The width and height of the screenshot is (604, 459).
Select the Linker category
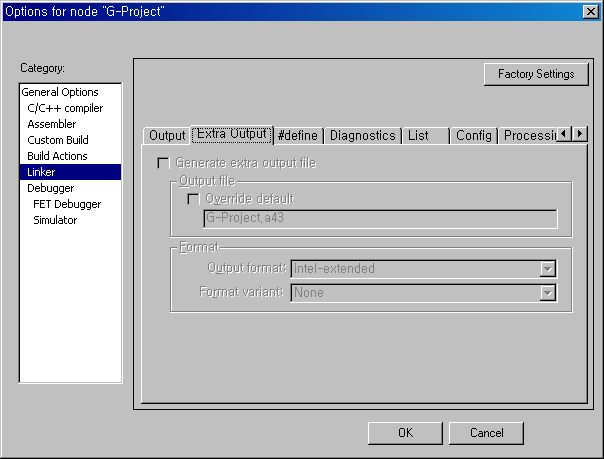coord(70,172)
